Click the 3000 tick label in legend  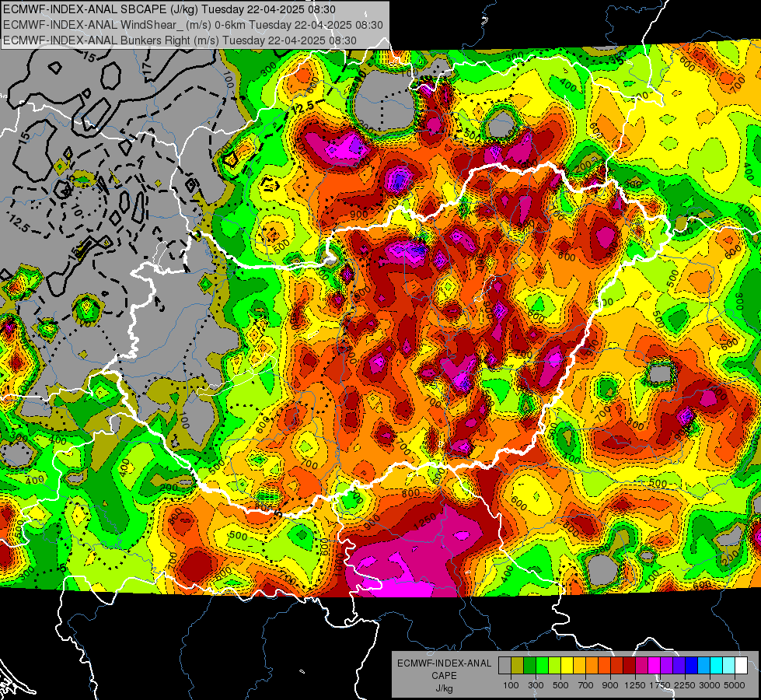tap(710, 685)
